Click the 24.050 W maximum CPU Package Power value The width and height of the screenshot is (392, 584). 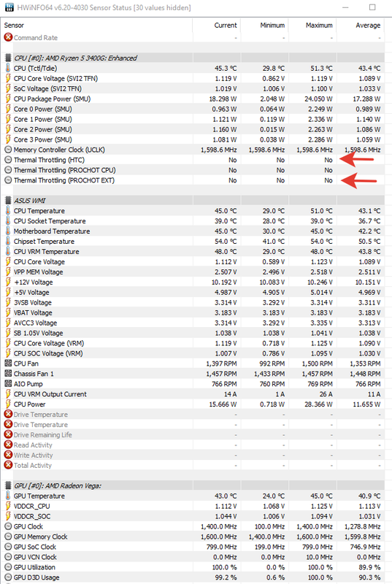point(318,99)
